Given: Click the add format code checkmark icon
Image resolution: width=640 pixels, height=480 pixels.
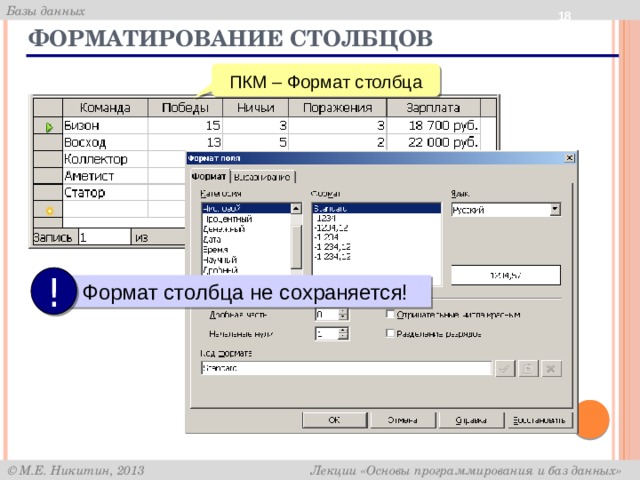Looking at the screenshot, I should [x=504, y=369].
